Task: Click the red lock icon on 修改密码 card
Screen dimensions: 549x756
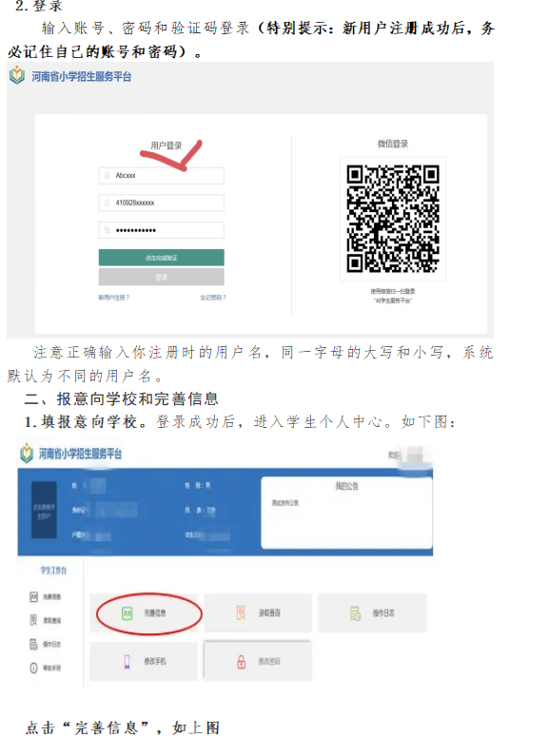Action: coord(242,662)
